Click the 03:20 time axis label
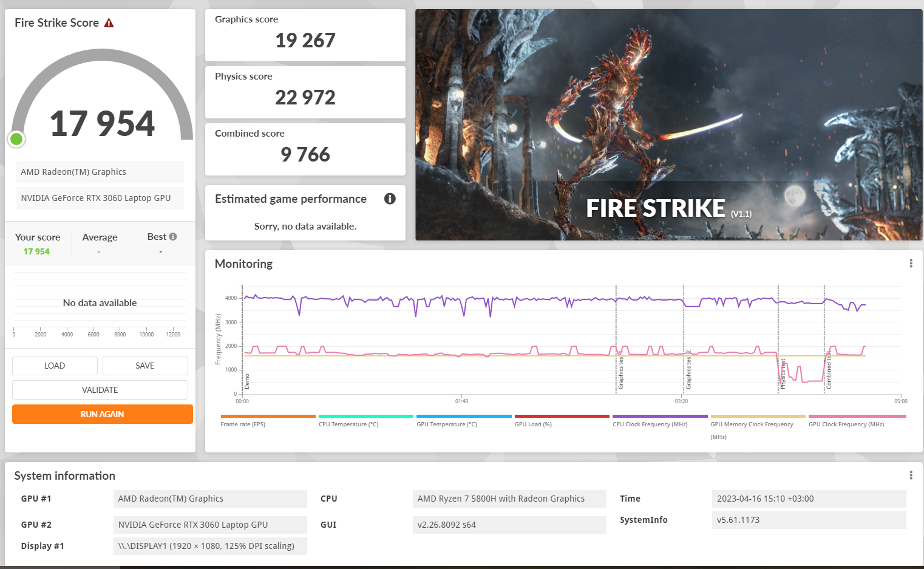This screenshot has height=569, width=924. 681,401
